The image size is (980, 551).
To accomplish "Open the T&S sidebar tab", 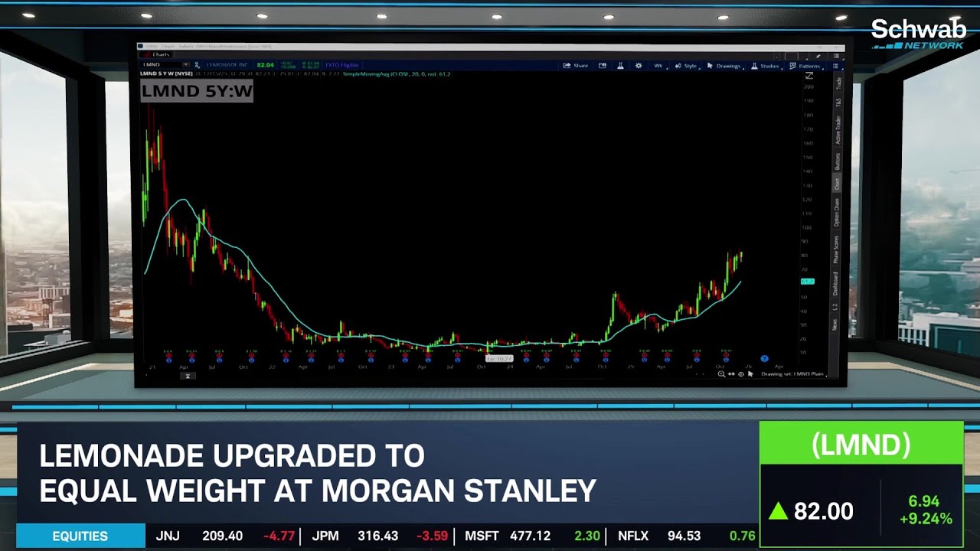I will (838, 102).
